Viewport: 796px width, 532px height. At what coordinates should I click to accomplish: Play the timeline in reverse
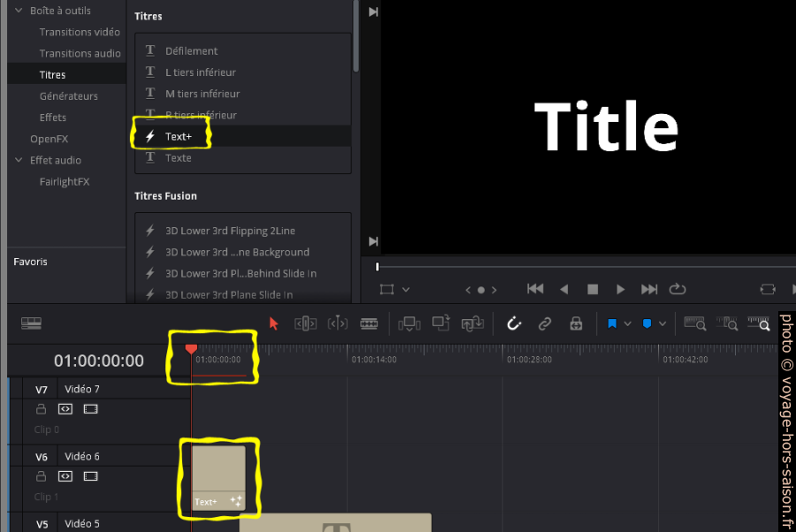[564, 289]
